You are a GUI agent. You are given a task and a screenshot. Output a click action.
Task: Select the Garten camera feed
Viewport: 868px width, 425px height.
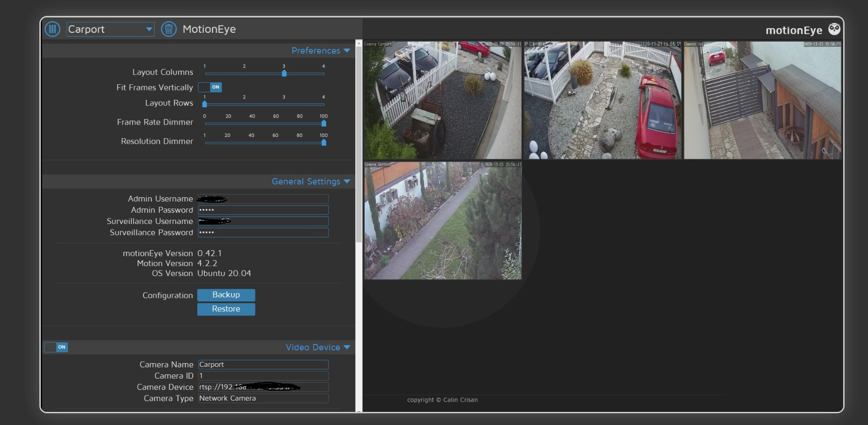443,221
